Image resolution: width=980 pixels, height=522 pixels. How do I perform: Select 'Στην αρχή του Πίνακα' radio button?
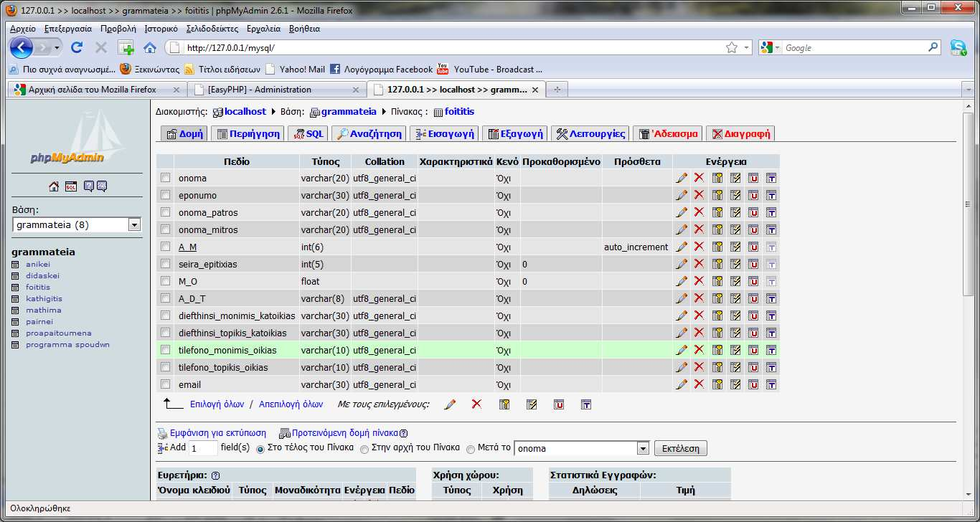(x=364, y=449)
